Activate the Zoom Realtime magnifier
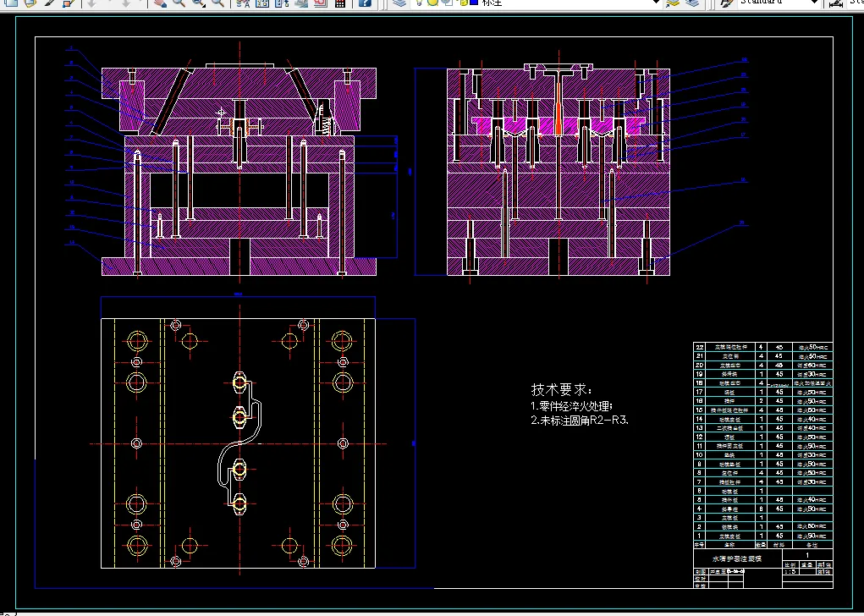The height and width of the screenshot is (616, 864). (179, 3)
